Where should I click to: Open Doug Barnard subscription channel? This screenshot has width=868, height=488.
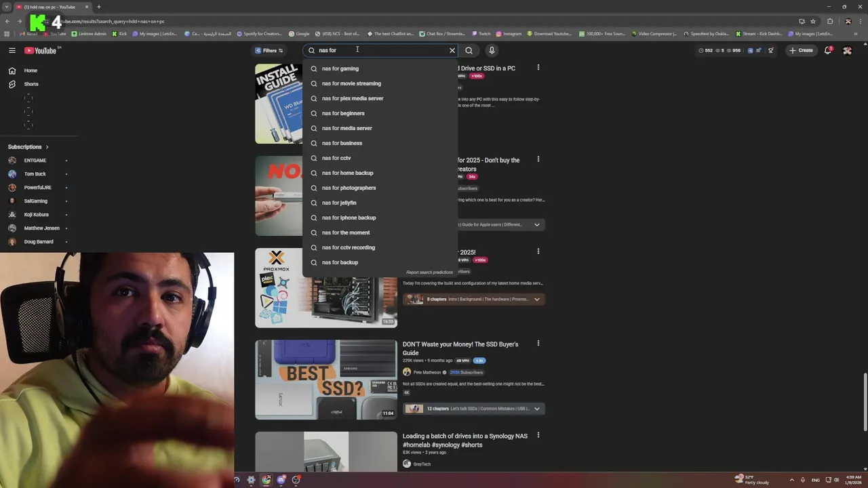pos(38,242)
